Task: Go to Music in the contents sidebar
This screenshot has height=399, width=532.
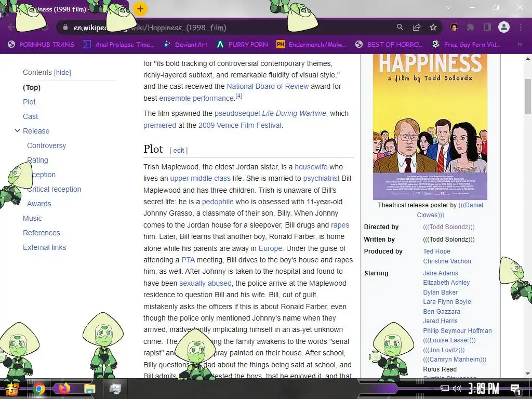Action: click(32, 219)
